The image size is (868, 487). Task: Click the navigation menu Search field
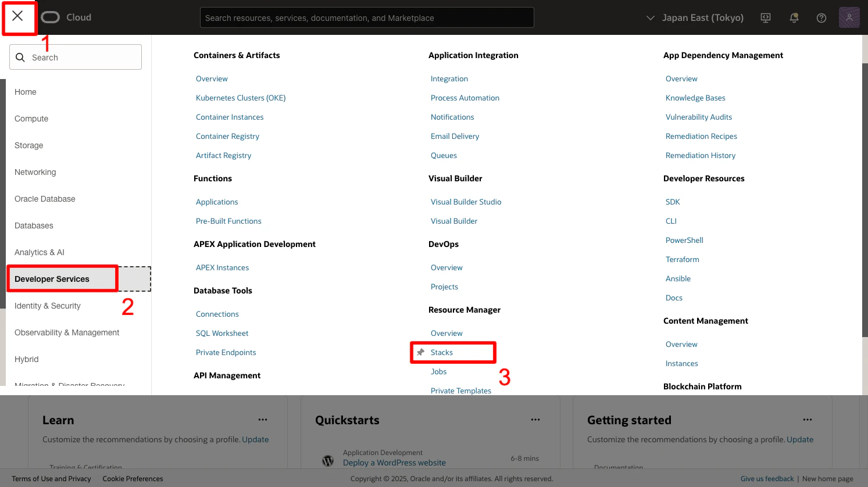pyautogui.click(x=76, y=57)
